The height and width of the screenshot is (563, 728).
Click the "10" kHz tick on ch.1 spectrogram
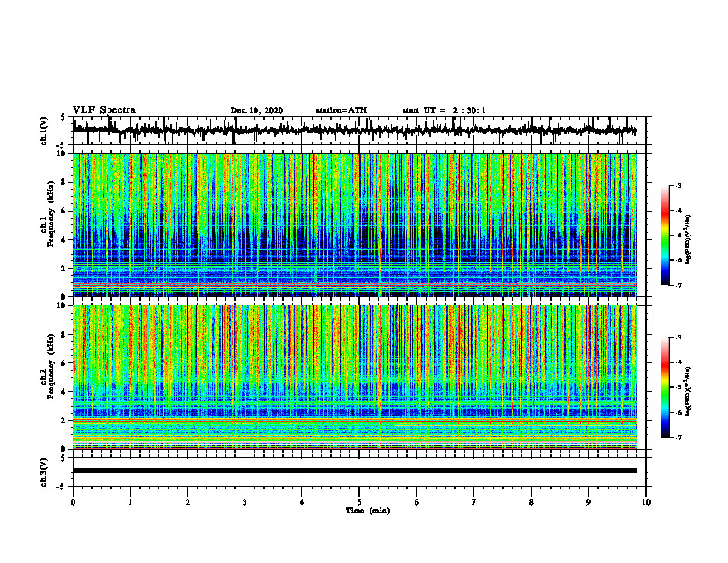click(63, 154)
